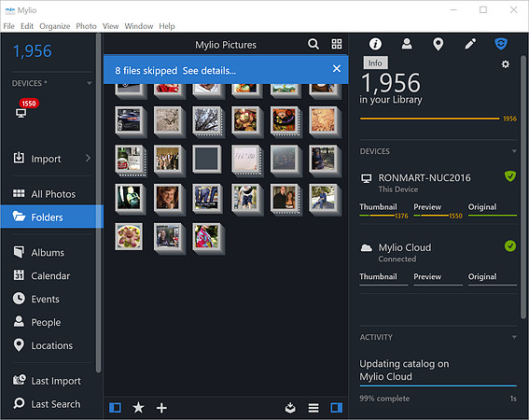529x420 pixels.
Task: Open the Info panel icon
Action: pos(375,44)
